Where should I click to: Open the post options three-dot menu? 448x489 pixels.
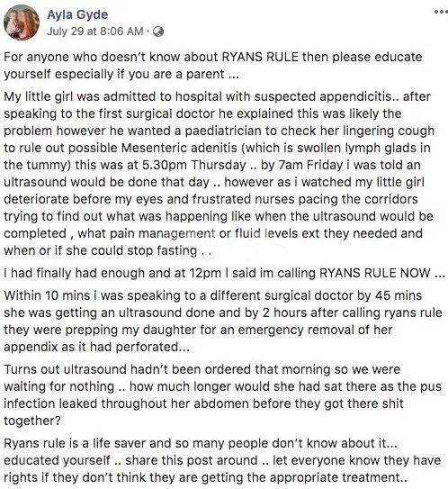pyautogui.click(x=441, y=12)
